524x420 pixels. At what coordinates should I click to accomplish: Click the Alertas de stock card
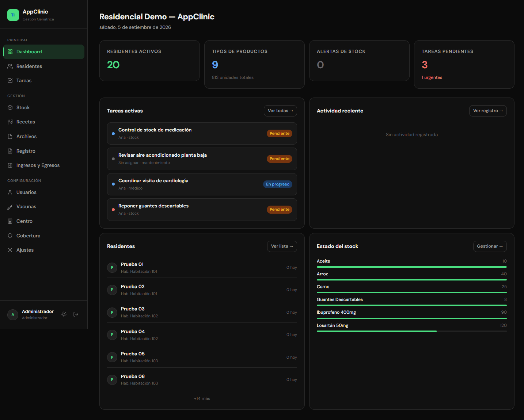[x=360, y=61]
